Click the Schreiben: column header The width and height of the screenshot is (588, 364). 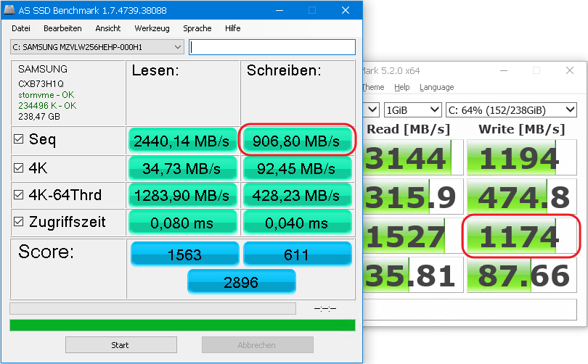pos(284,70)
